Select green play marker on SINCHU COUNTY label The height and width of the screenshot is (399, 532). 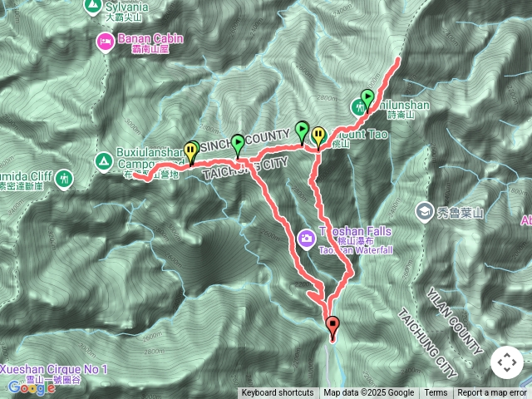point(238,145)
